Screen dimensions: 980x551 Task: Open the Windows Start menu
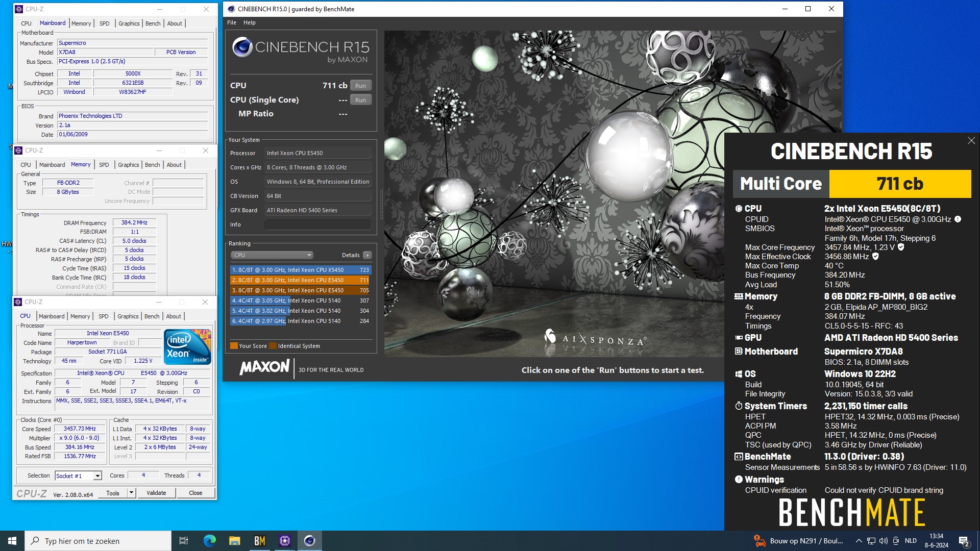coord(12,541)
